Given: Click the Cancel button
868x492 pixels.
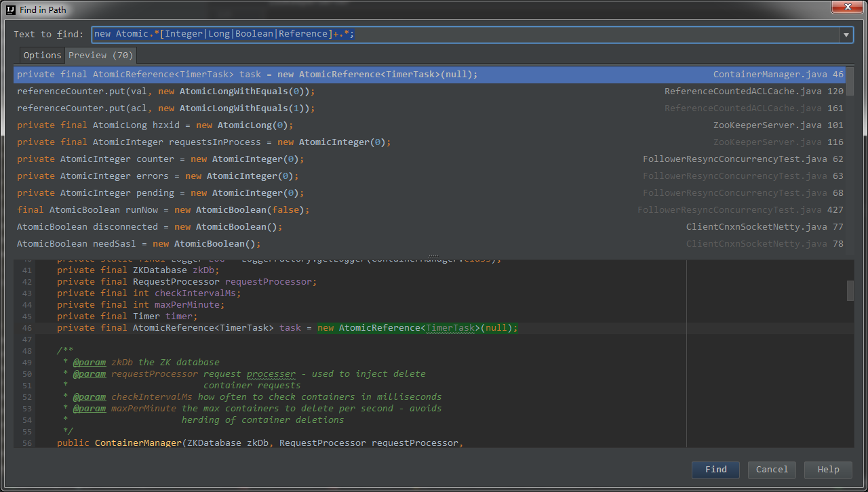Looking at the screenshot, I should coord(772,470).
